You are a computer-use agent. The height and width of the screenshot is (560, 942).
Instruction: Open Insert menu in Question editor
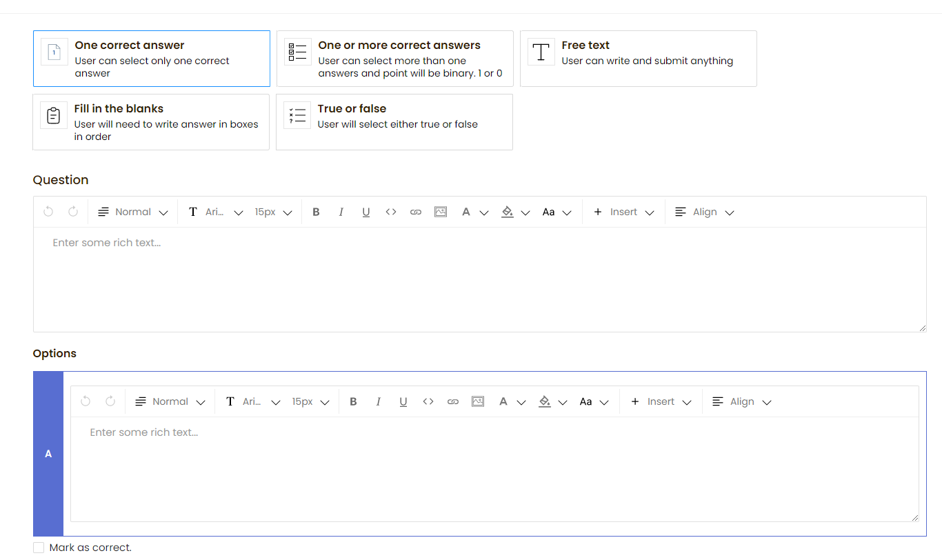623,212
